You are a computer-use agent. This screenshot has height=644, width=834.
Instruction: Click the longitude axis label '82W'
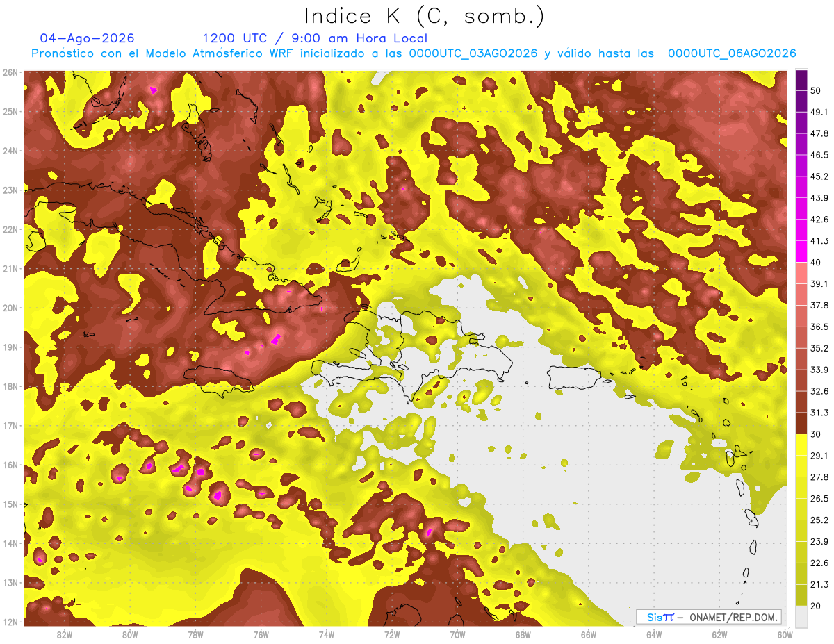pos(64,634)
